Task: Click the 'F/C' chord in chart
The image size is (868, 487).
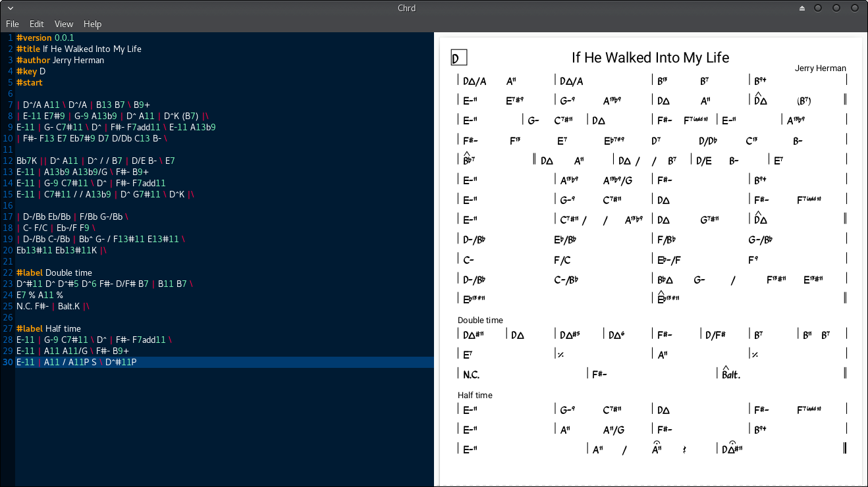Action: click(x=562, y=260)
